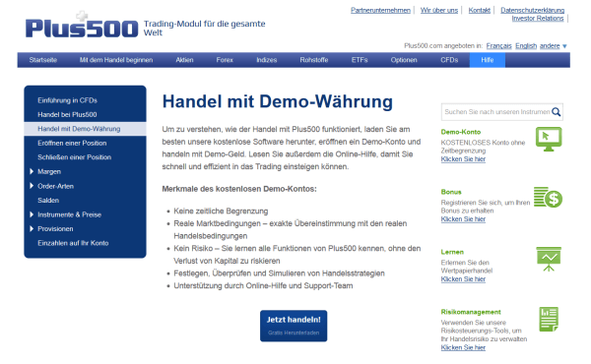
Task: Open 'Einzahlen auf Ihr Konto' item
Action: coord(73,243)
